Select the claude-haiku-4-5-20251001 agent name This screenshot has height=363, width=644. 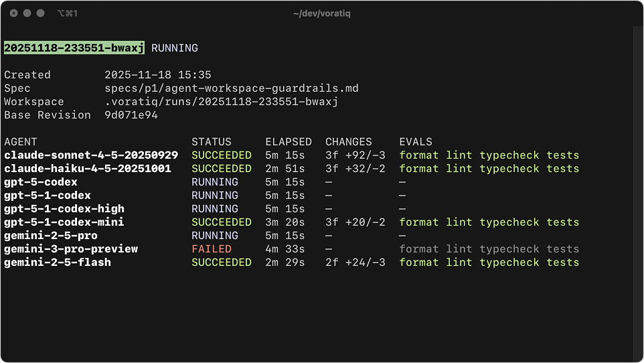click(x=88, y=169)
